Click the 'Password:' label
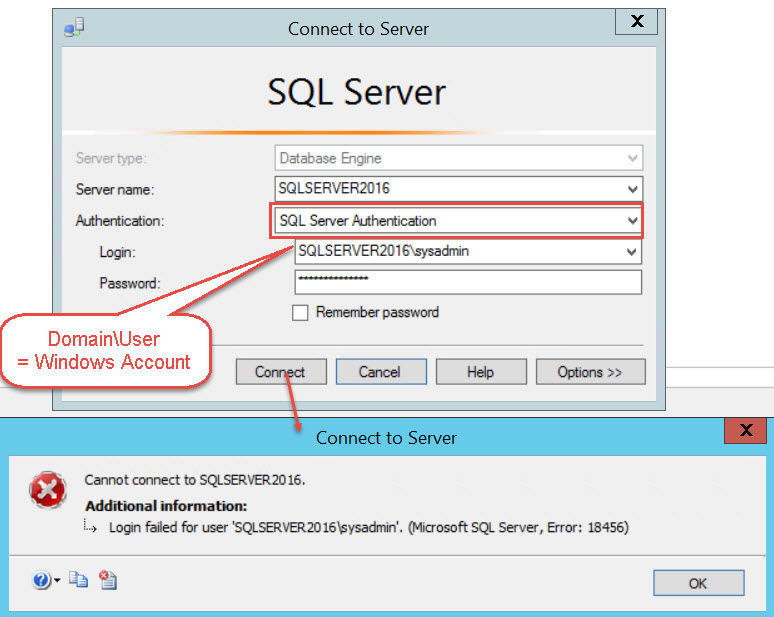The width and height of the screenshot is (774, 617). [130, 283]
